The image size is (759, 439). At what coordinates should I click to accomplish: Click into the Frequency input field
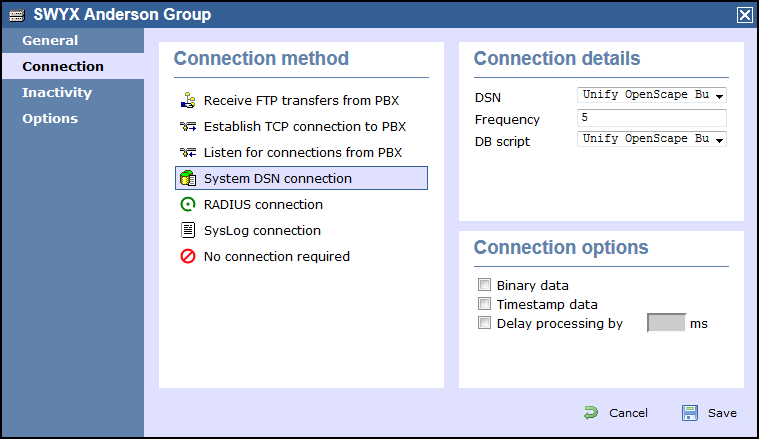tap(652, 118)
